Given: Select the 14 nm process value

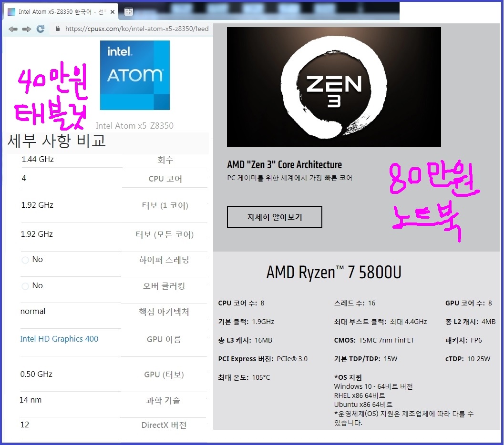Looking at the screenshot, I should (x=31, y=400).
